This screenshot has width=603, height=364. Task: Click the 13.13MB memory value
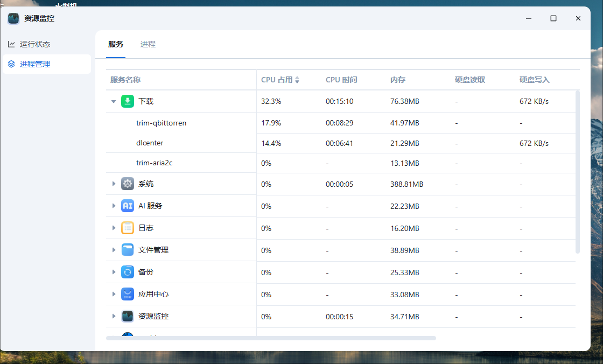pos(404,163)
